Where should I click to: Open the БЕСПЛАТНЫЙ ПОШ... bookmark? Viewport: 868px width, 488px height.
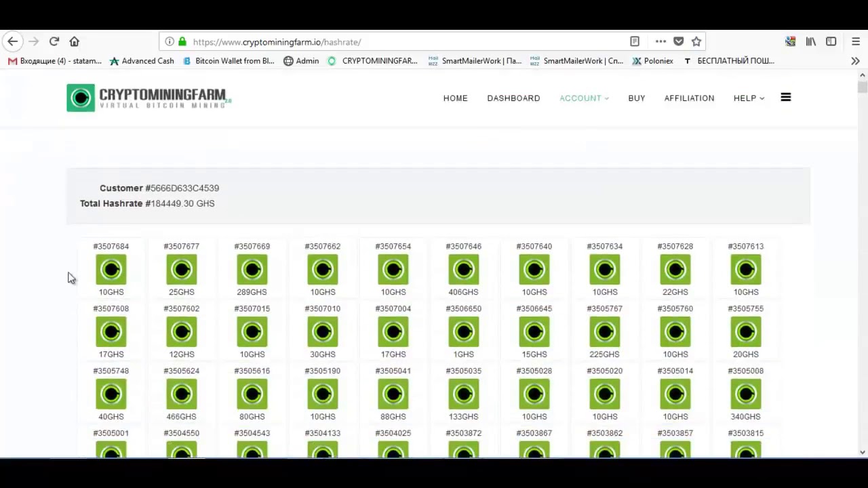(728, 61)
